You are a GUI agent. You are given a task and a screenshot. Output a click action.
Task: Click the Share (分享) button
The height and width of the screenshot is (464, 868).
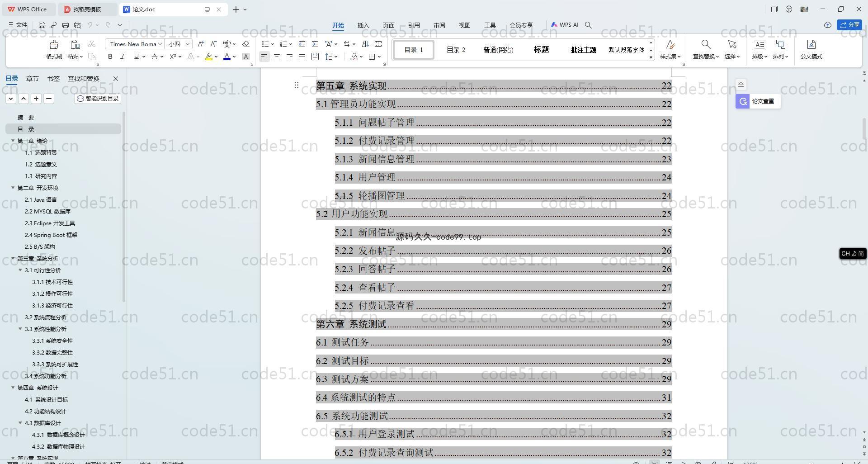[x=849, y=25]
